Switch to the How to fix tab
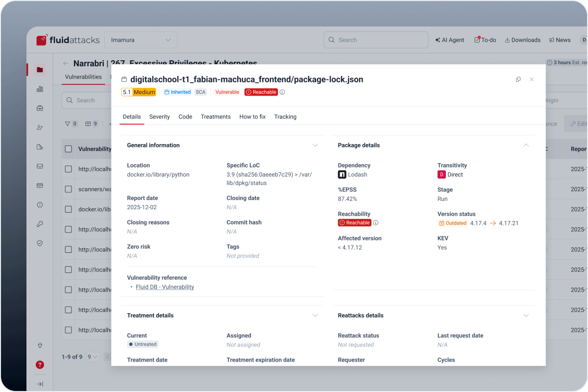588x392 pixels. tap(252, 117)
